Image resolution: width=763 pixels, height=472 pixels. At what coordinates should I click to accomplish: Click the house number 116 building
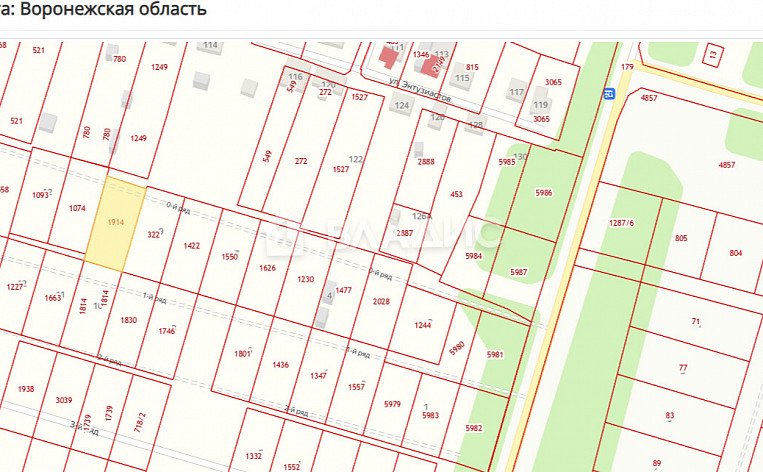click(295, 76)
